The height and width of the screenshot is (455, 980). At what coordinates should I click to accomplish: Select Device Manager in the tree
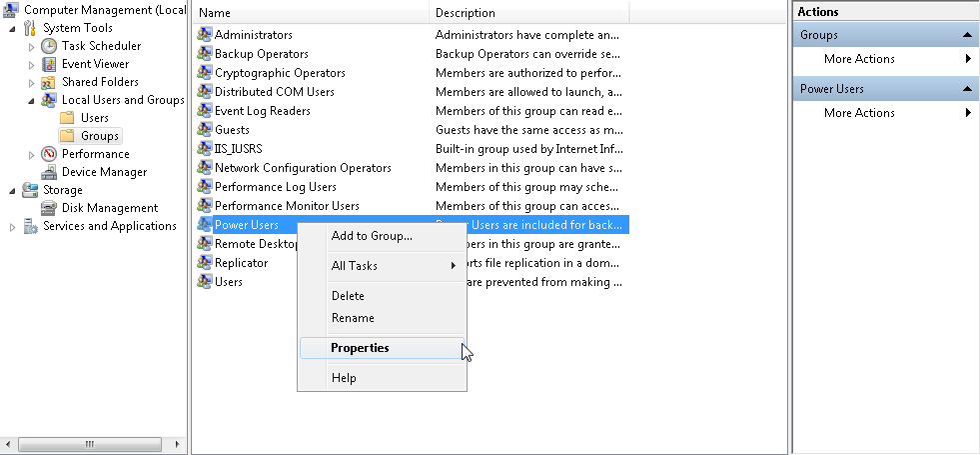click(x=104, y=172)
